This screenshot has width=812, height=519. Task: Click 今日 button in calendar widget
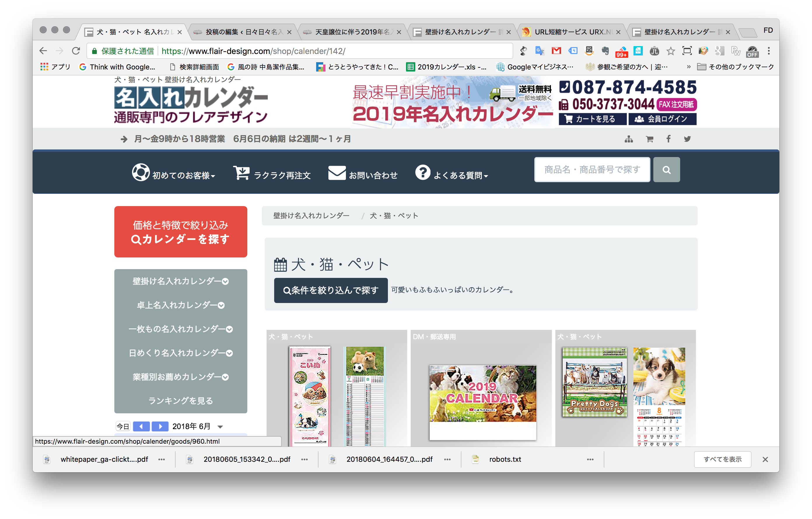tap(123, 426)
